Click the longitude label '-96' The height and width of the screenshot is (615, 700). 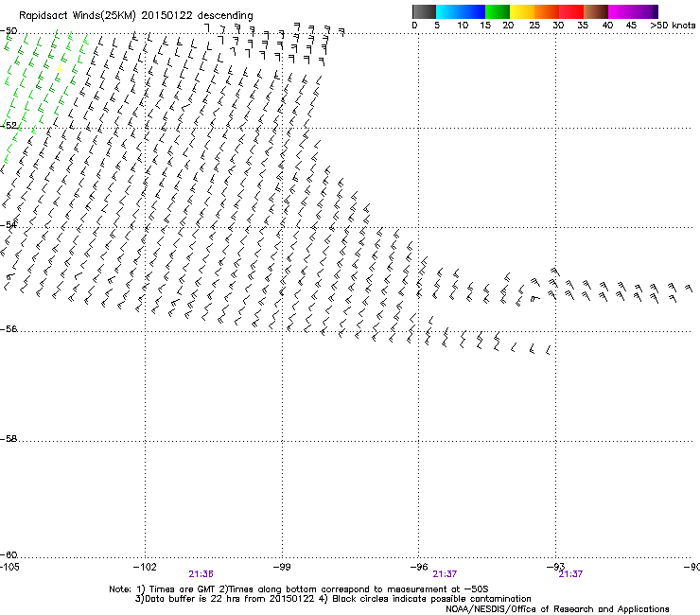coord(419,567)
